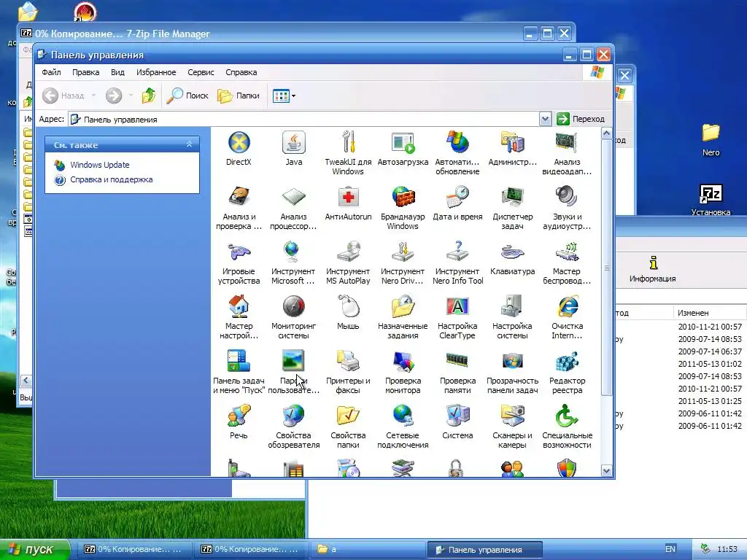
Task: Open Прозрачность панели задач icon
Action: click(x=512, y=362)
